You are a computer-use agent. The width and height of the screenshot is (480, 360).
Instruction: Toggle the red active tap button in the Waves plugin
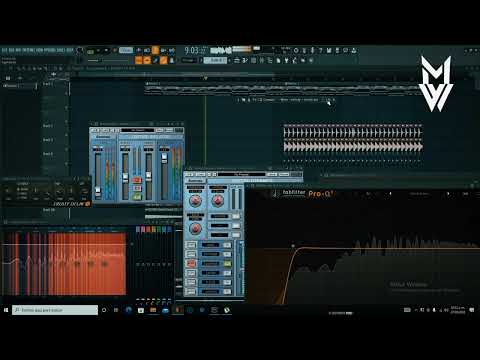click(191, 263)
